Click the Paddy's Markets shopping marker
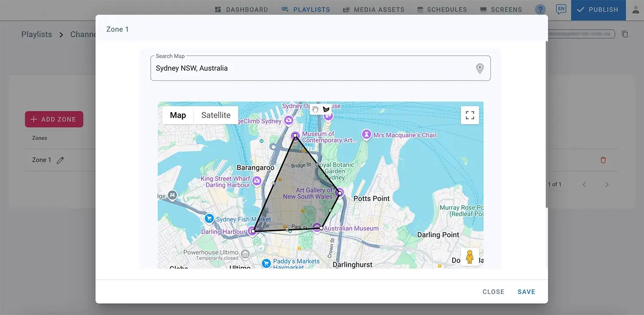 266,262
